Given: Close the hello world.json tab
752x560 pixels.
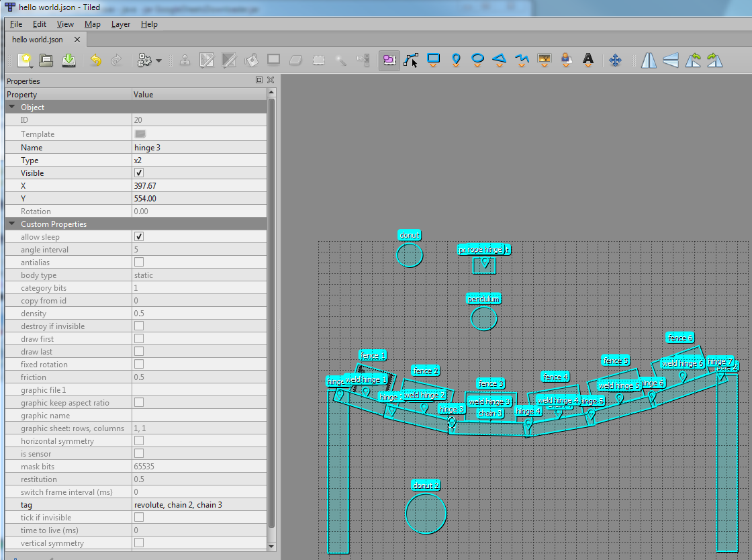Looking at the screenshot, I should pyautogui.click(x=77, y=40).
